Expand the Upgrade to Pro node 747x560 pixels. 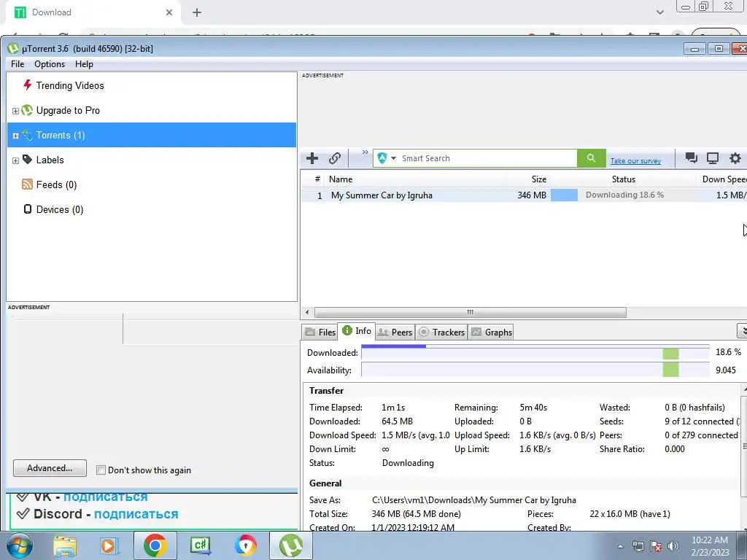pos(15,111)
